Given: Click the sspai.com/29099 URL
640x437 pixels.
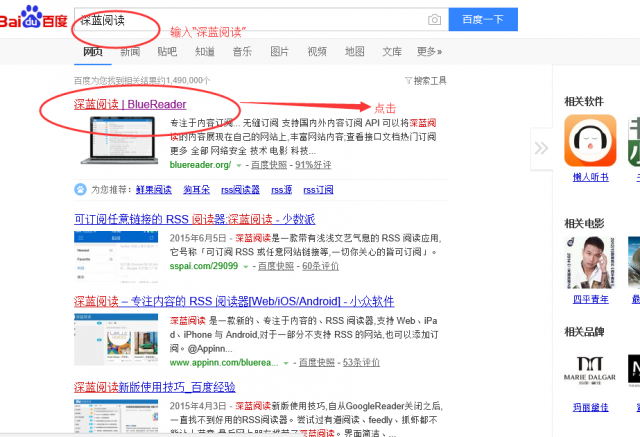Looking at the screenshot, I should point(204,266).
